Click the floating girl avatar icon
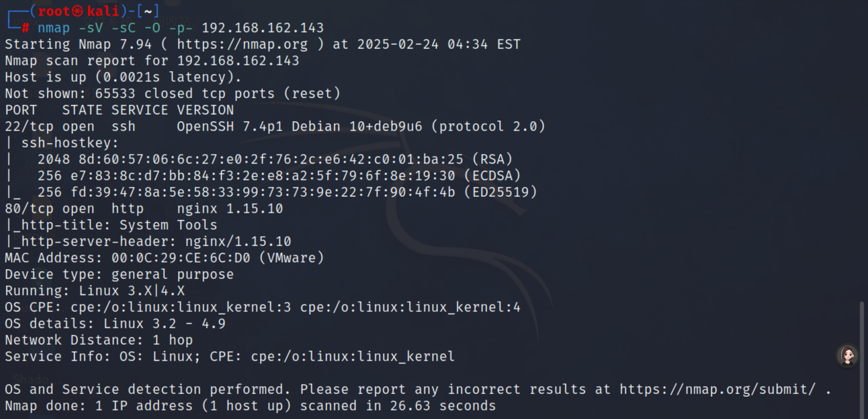The image size is (868, 419). 847,355
